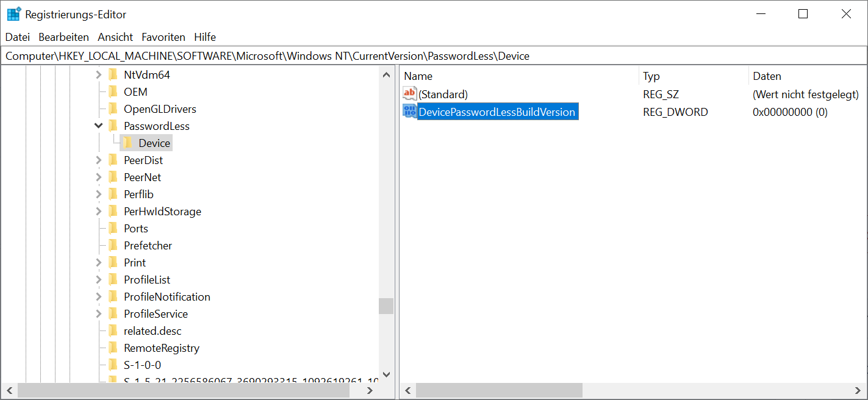This screenshot has width=868, height=400.
Task: Expand the PeerNet key
Action: (98, 177)
